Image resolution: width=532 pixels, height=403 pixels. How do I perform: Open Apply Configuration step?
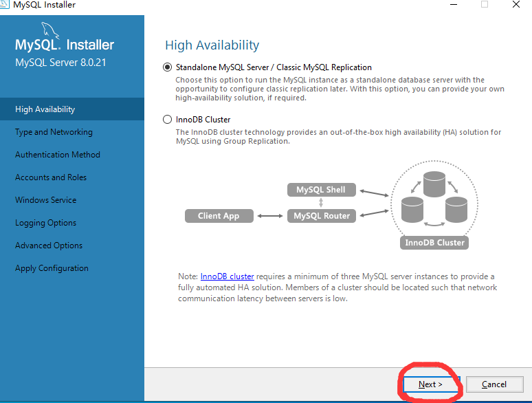[52, 268]
